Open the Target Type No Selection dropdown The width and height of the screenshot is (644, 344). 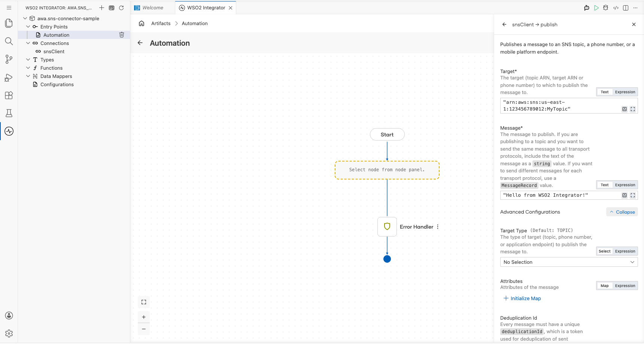tap(569, 262)
